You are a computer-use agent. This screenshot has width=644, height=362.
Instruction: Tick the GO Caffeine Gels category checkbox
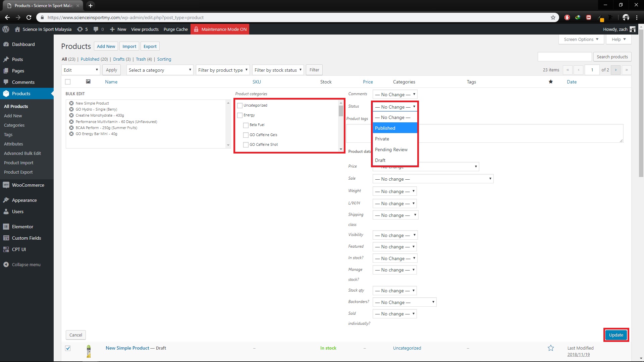pyautogui.click(x=246, y=135)
